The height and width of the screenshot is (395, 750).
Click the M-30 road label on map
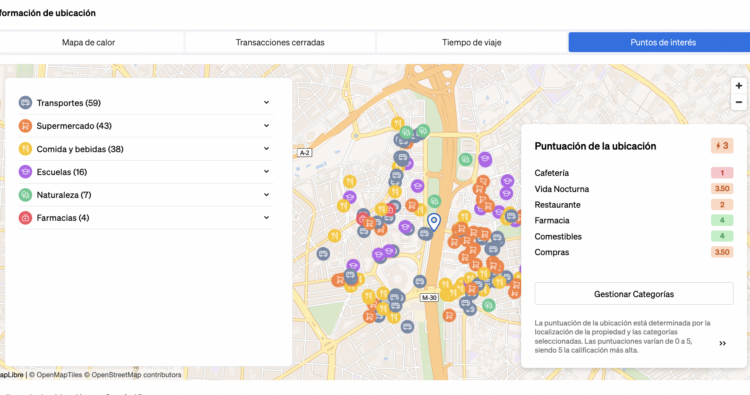pyautogui.click(x=429, y=297)
